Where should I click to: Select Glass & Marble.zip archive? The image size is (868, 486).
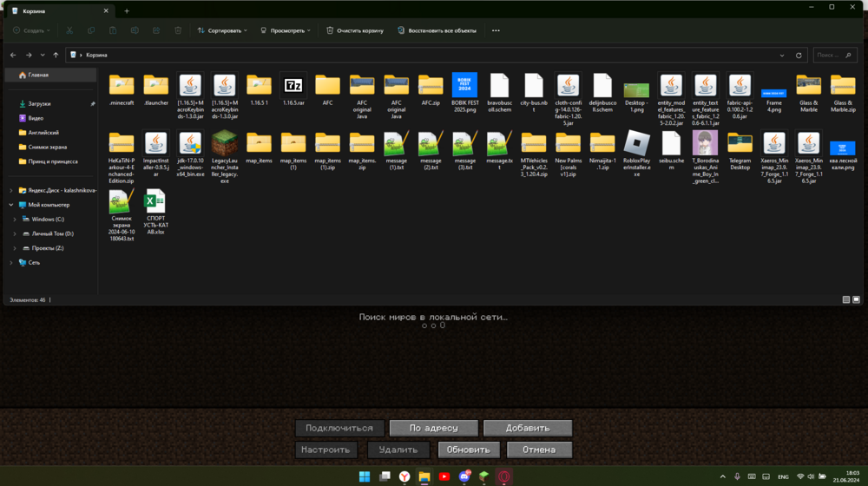pos(843,93)
